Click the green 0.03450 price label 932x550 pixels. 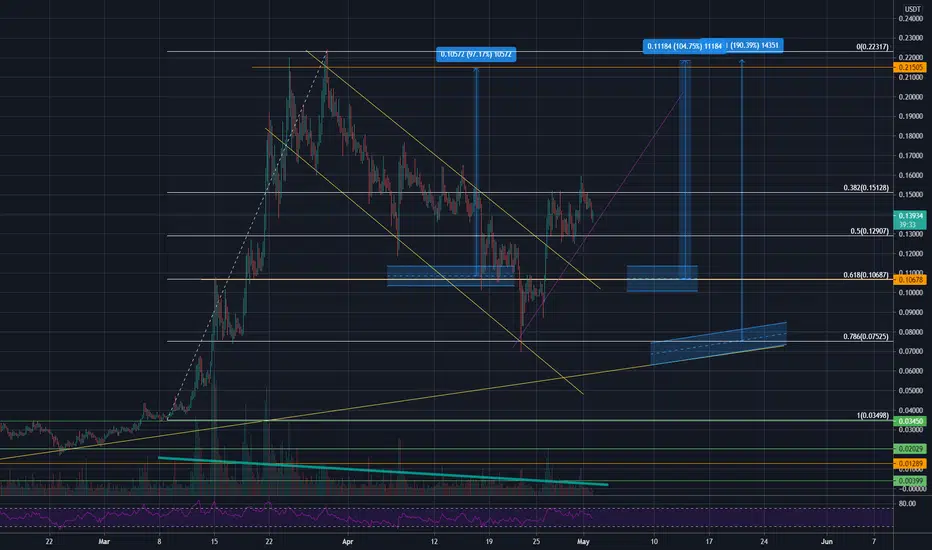pos(910,421)
